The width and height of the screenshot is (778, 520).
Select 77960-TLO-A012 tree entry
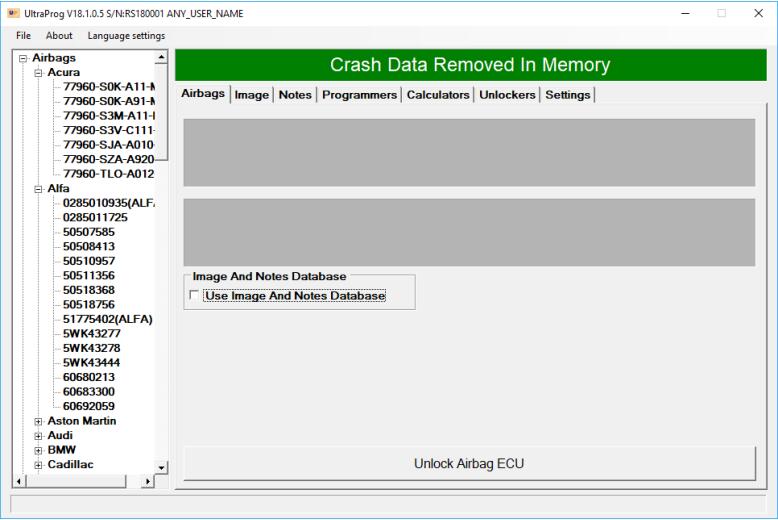point(109,174)
